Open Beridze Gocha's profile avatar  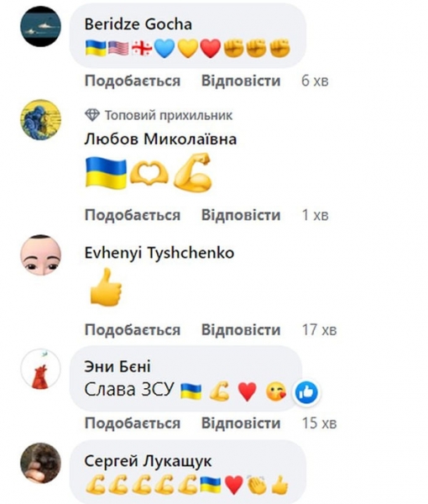click(x=40, y=26)
